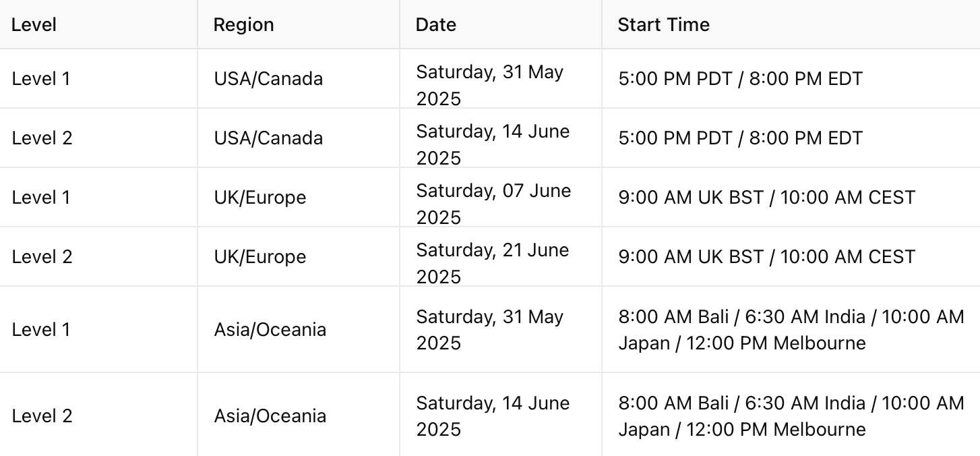The image size is (980, 456).
Task: Select Asia/Oceania region for Level 2 row
Action: [x=270, y=416]
